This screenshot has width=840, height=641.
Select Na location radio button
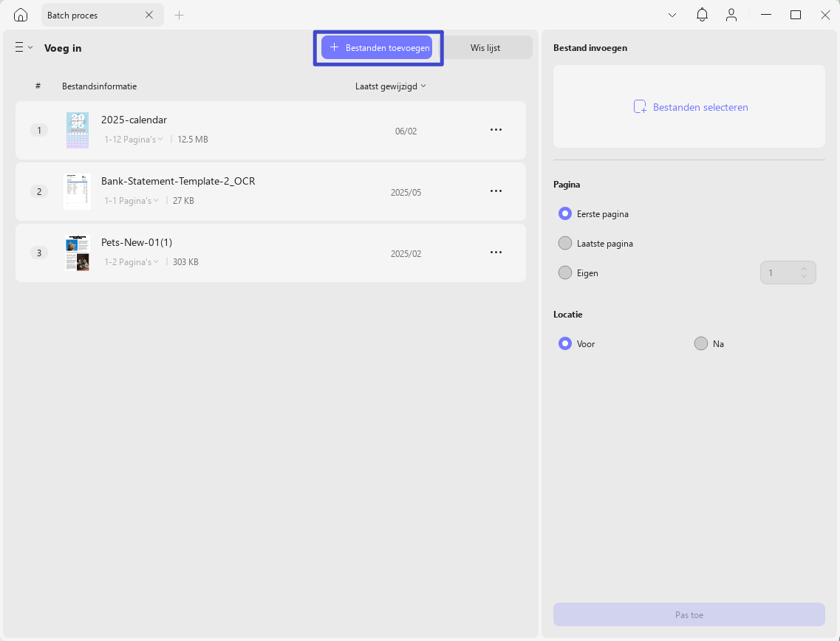tap(700, 343)
